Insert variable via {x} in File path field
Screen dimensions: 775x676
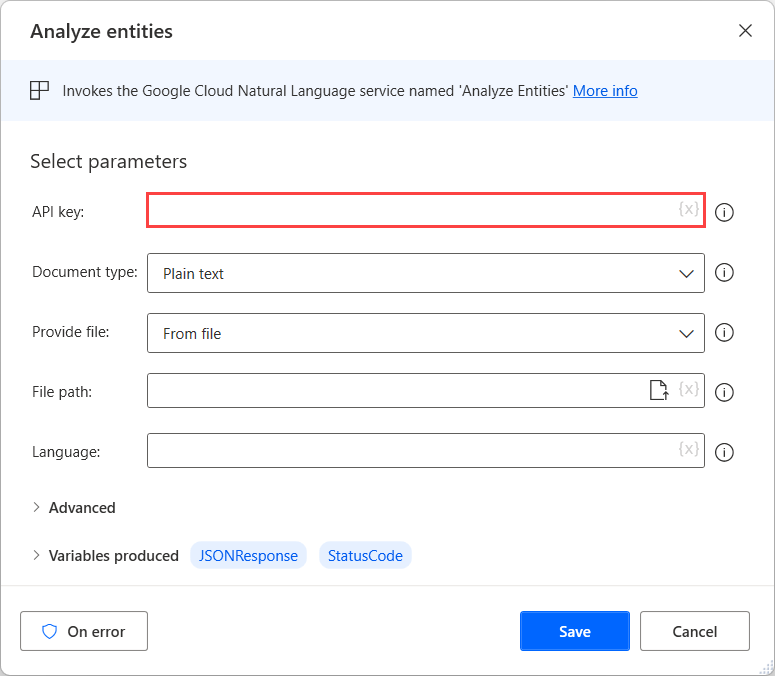click(x=688, y=390)
